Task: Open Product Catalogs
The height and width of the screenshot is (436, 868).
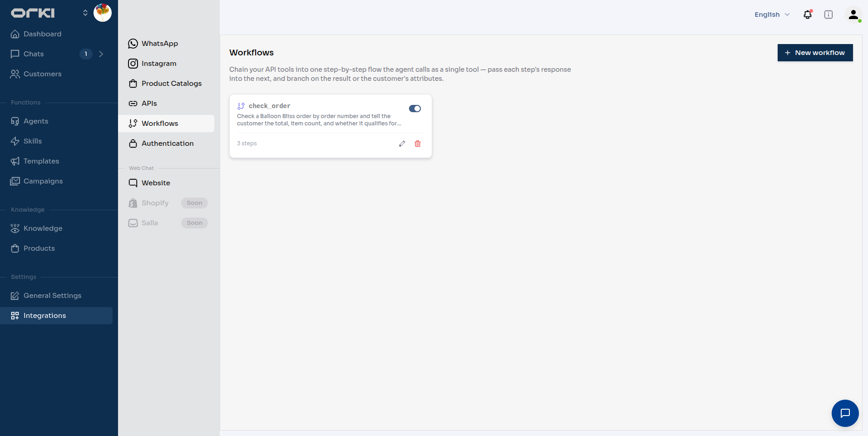Action: pyautogui.click(x=166, y=84)
